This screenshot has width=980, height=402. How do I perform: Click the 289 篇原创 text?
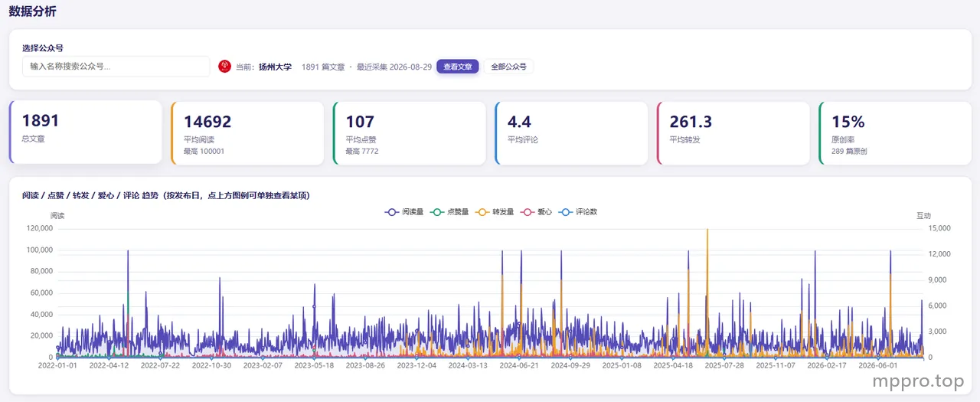point(849,152)
